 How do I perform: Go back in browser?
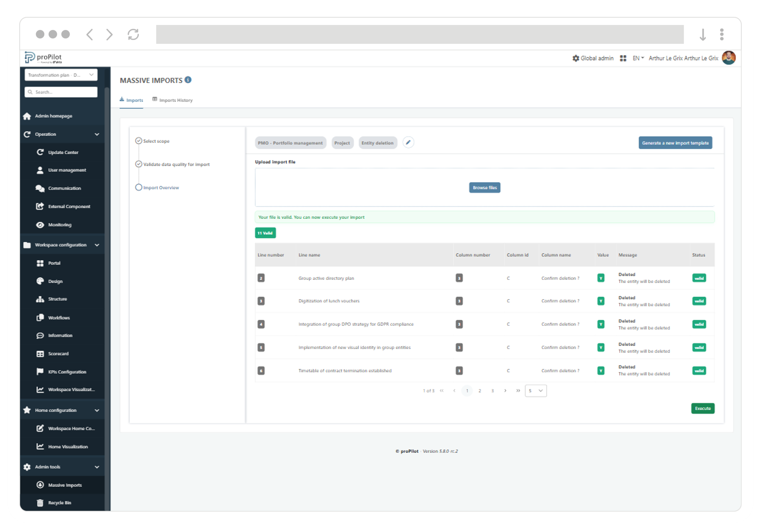coord(90,34)
